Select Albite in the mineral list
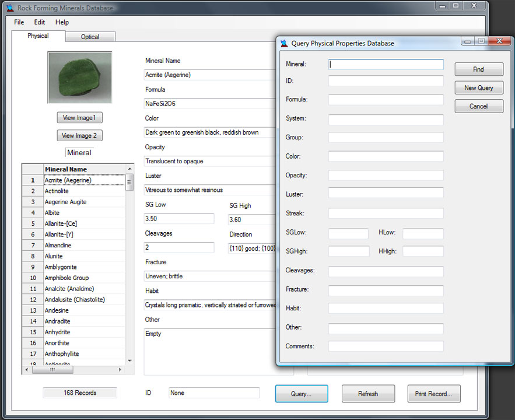This screenshot has height=420, width=515. pos(52,213)
